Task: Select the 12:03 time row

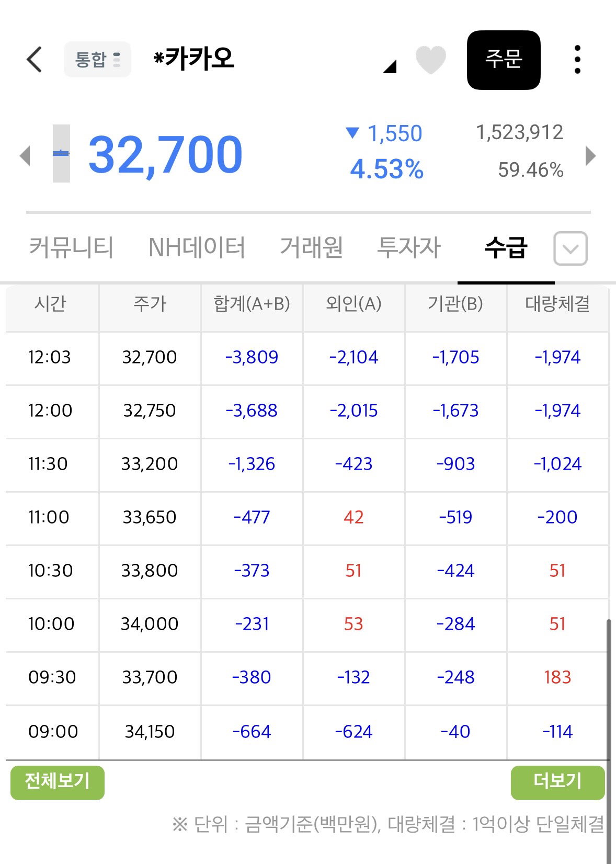Action: 307,358
